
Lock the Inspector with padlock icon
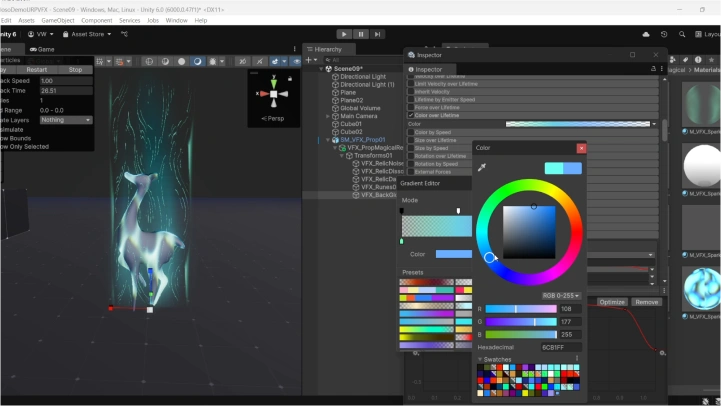click(653, 69)
